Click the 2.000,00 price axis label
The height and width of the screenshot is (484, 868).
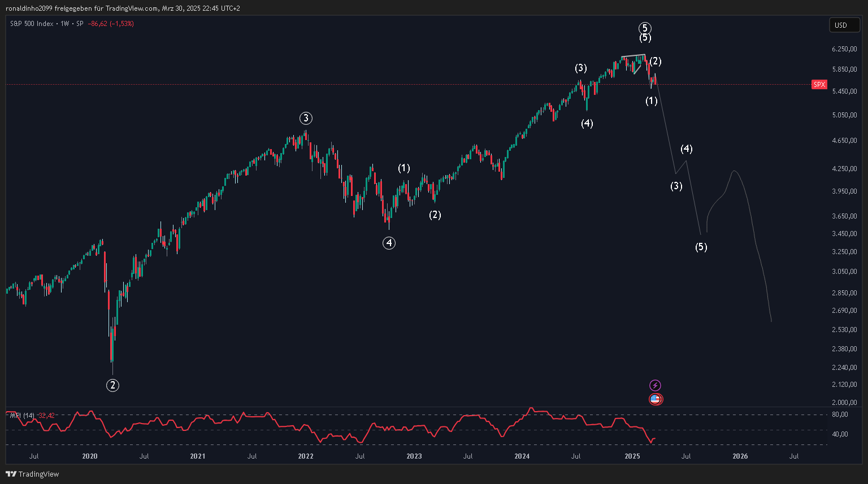coord(844,403)
